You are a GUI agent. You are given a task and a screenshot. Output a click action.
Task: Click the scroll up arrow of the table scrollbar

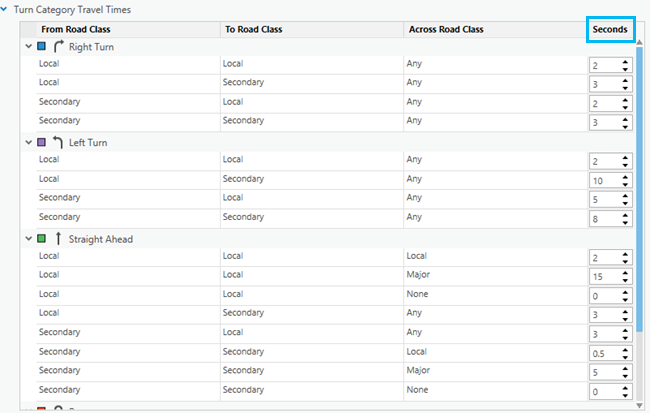[640, 44]
